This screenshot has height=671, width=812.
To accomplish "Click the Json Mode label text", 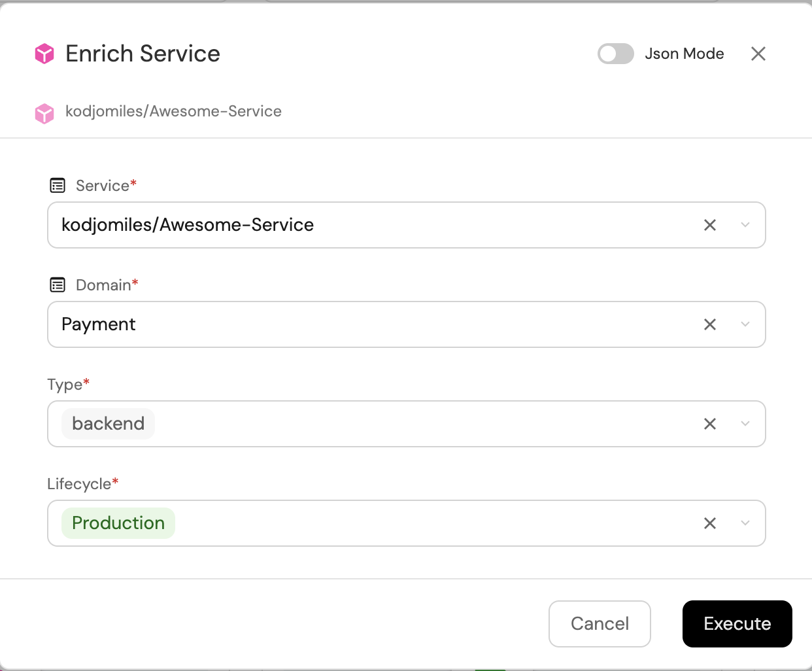I will pyautogui.click(x=684, y=54).
